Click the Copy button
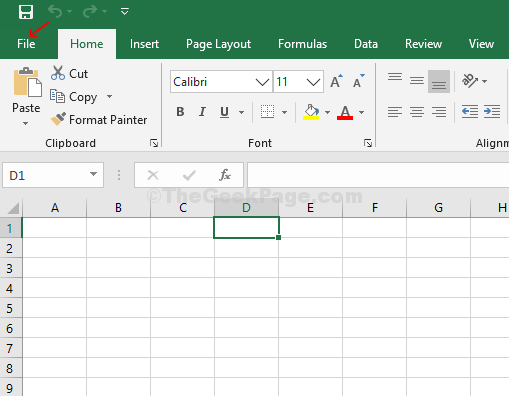Viewport: 509px width, 396px height. (x=74, y=97)
